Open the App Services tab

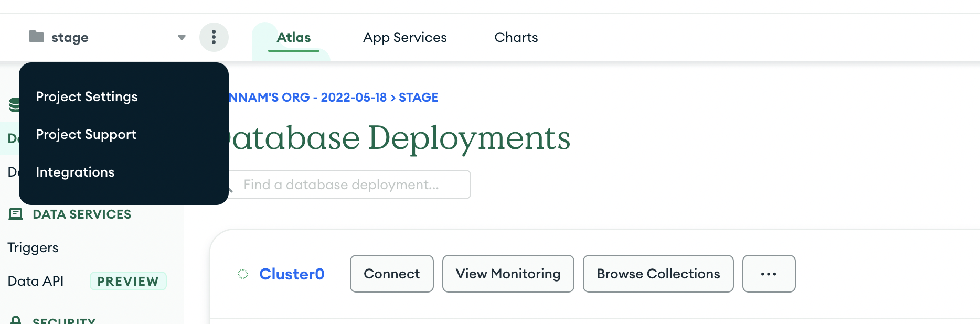(x=405, y=37)
